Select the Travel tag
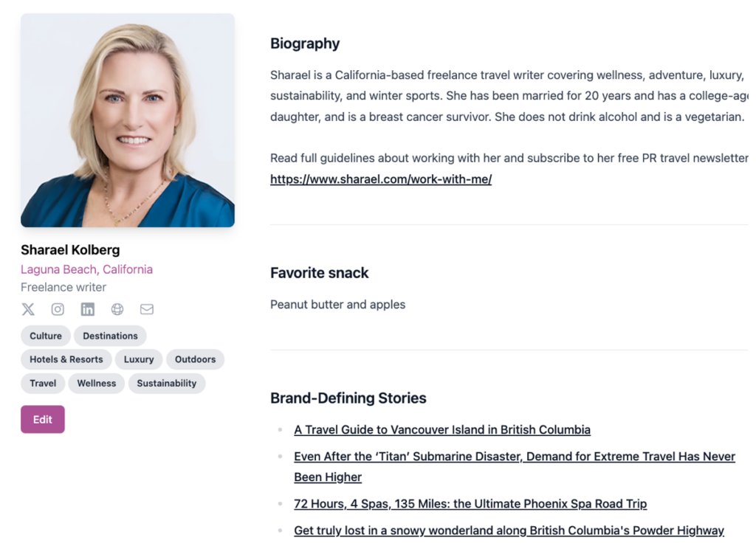756x560 pixels. [x=43, y=383]
